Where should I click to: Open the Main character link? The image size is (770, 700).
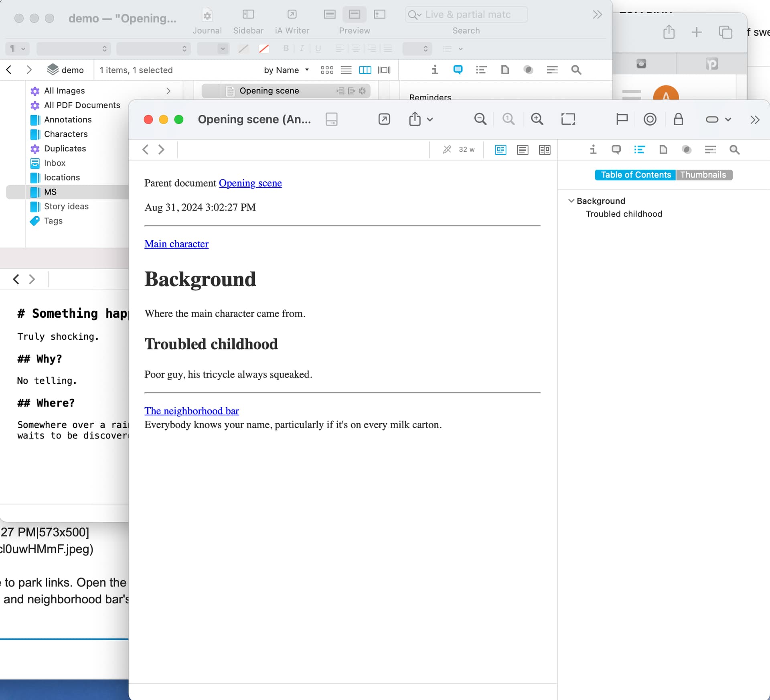click(176, 244)
